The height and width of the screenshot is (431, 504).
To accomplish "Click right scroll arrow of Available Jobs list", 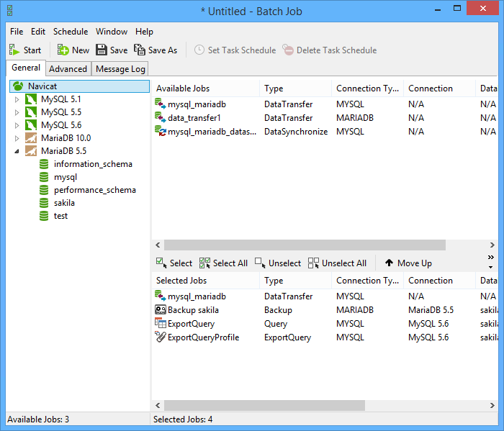I will tap(492, 245).
